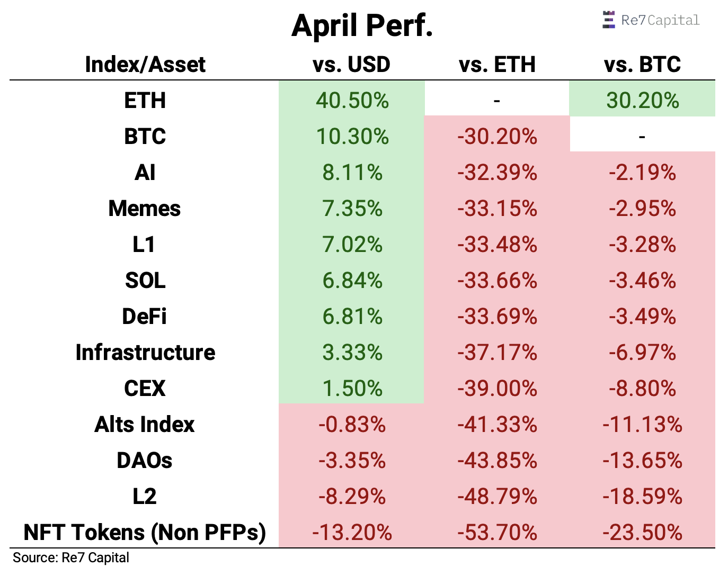Click the green 40.50% ETH cell
This screenshot has width=728, height=576.
352,100
